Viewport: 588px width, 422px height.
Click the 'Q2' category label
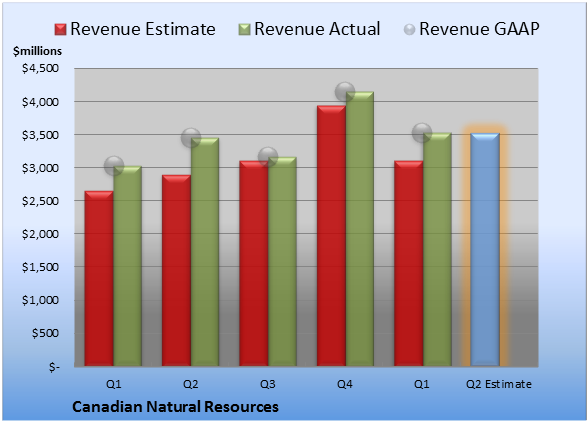(x=190, y=384)
